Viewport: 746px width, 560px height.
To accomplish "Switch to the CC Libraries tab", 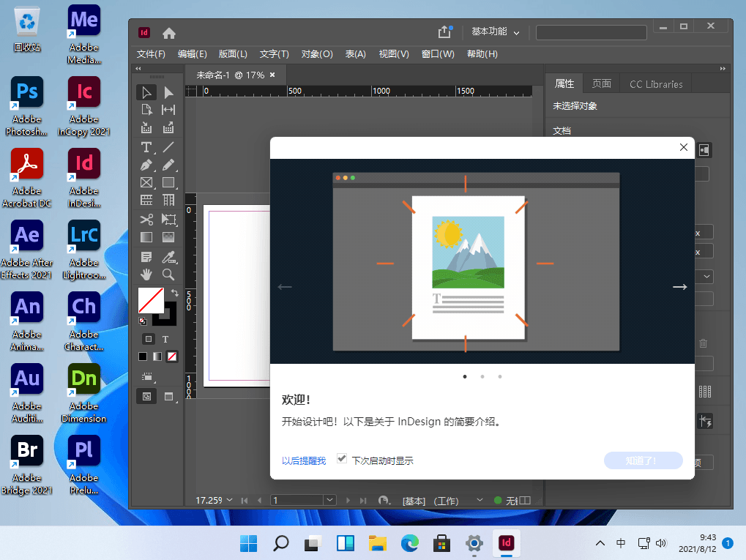I will pyautogui.click(x=656, y=83).
